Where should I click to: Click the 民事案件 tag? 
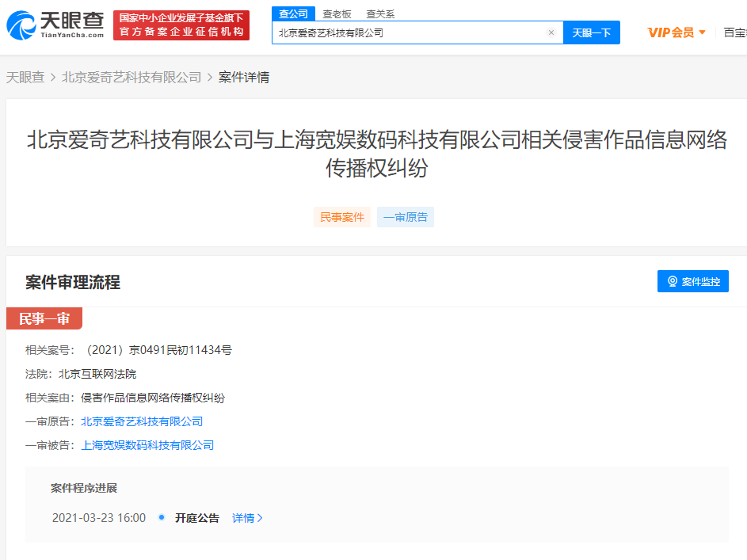click(x=342, y=217)
